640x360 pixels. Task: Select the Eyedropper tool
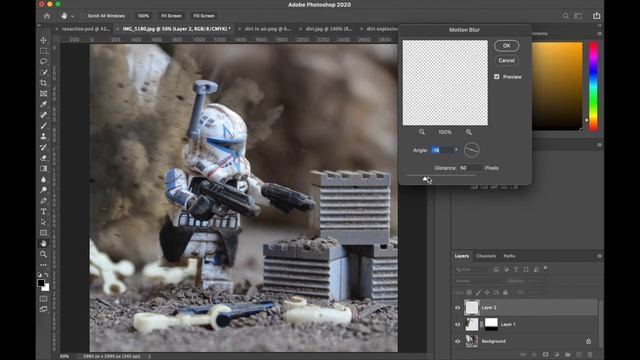coord(43,104)
